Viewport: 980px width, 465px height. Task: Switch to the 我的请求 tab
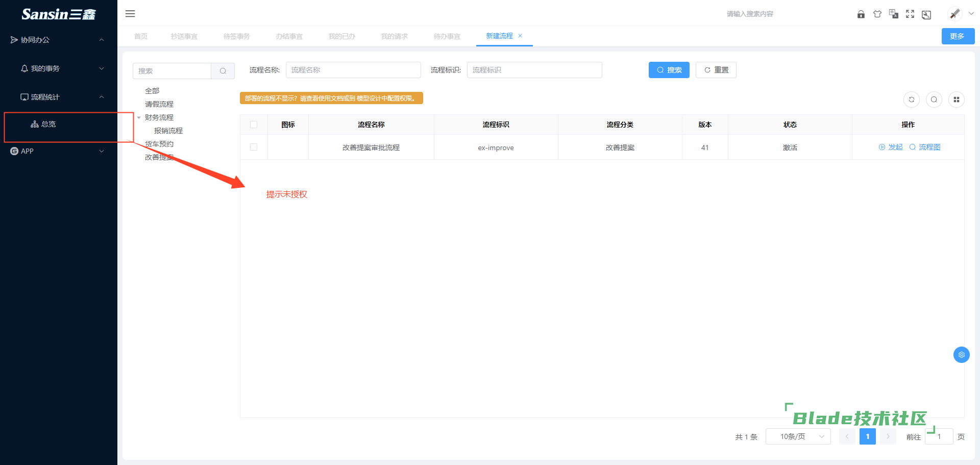pyautogui.click(x=395, y=36)
